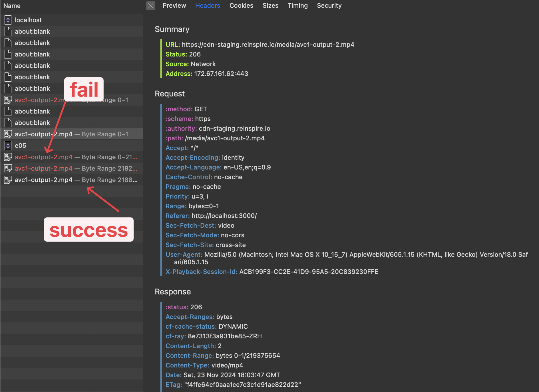Switch to the Preview tab
Screen dimensions: 539x392
coord(174,5)
